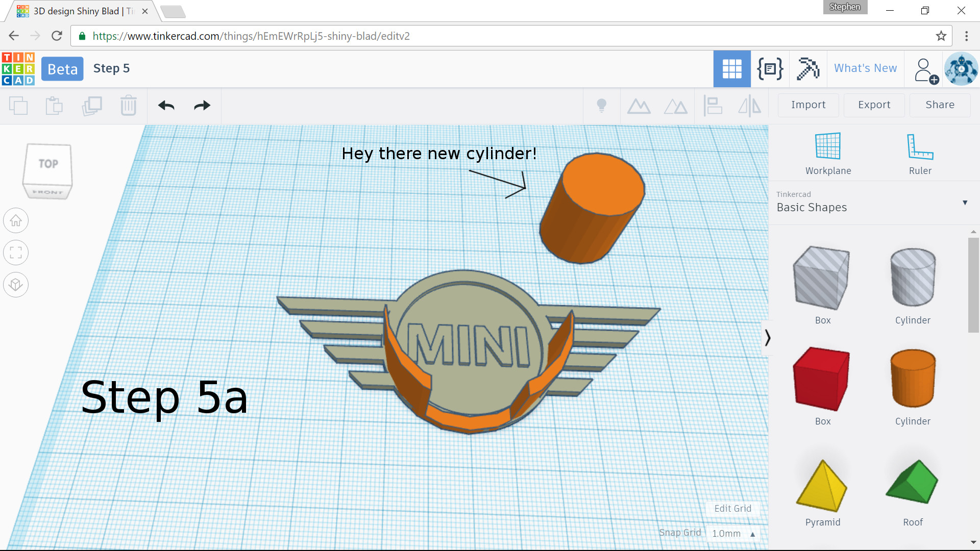Toggle orthographic/perspective cube icon
The image size is (980, 551).
click(16, 284)
